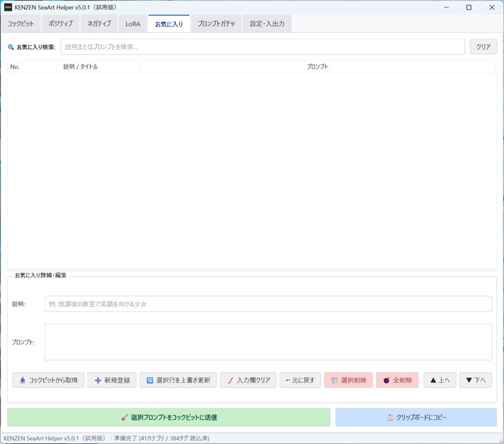
Task: Focus the 説明 description input field
Action: click(268, 304)
